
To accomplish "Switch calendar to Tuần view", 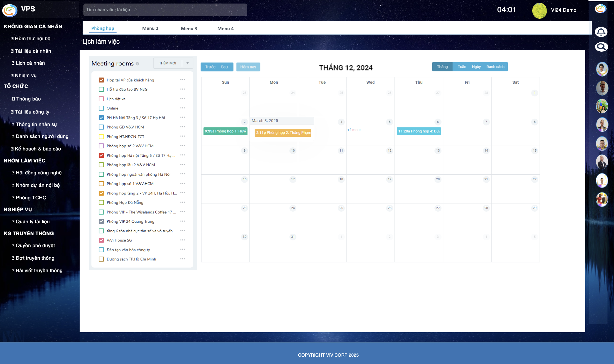I will (x=462, y=67).
